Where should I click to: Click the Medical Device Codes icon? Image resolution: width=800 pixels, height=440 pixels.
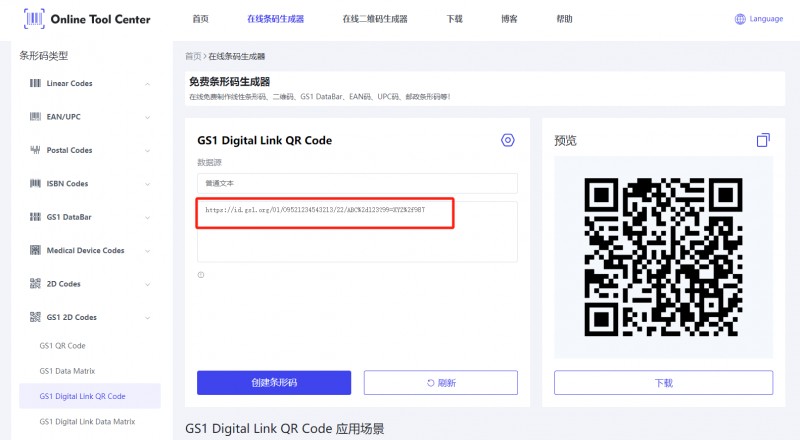(35, 250)
